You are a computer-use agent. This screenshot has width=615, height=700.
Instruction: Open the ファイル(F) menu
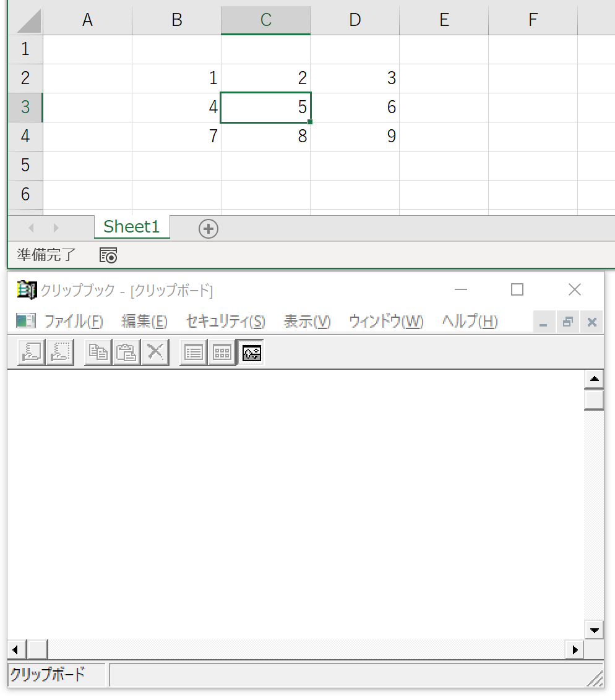[x=74, y=321]
